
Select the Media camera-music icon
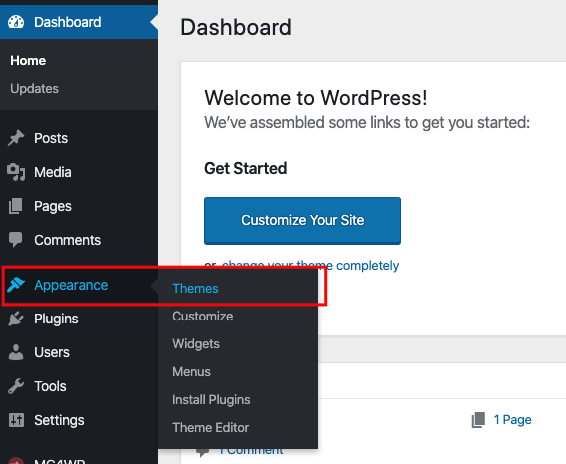16,172
